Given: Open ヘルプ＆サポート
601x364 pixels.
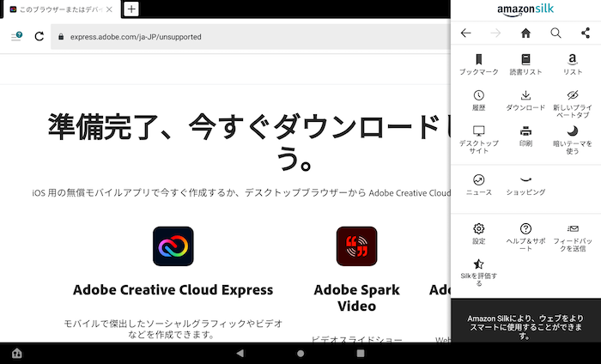Looking at the screenshot, I should (x=525, y=237).
